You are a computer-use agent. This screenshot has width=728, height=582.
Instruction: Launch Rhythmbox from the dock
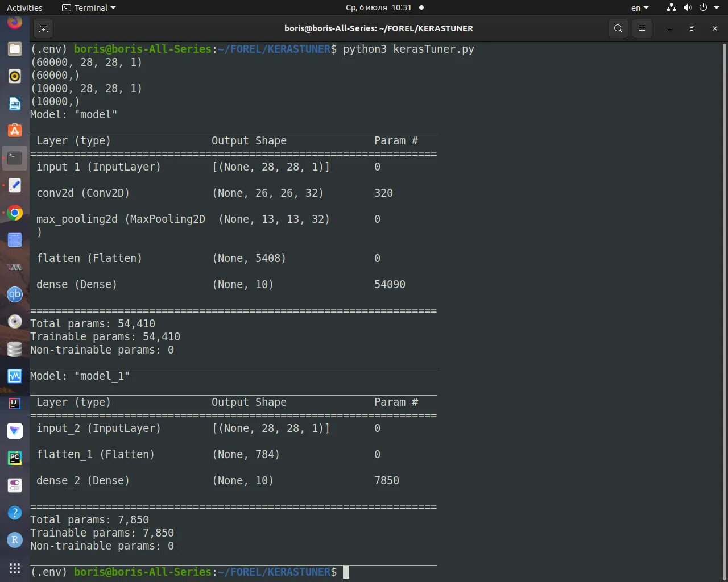pyautogui.click(x=15, y=76)
